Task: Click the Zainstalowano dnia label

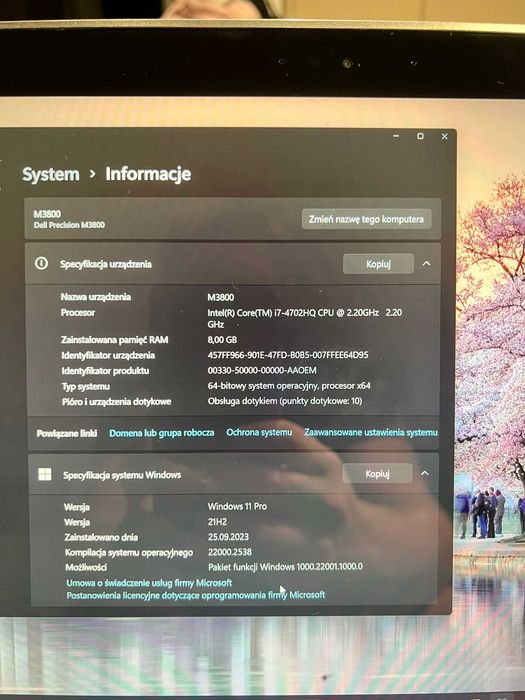Action: [x=101, y=537]
